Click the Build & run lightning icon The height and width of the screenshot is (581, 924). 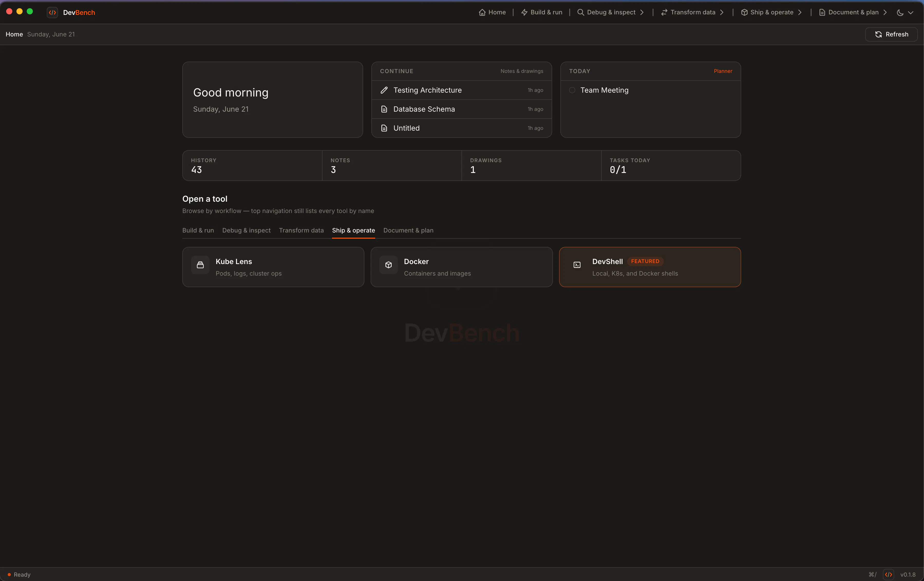[524, 12]
